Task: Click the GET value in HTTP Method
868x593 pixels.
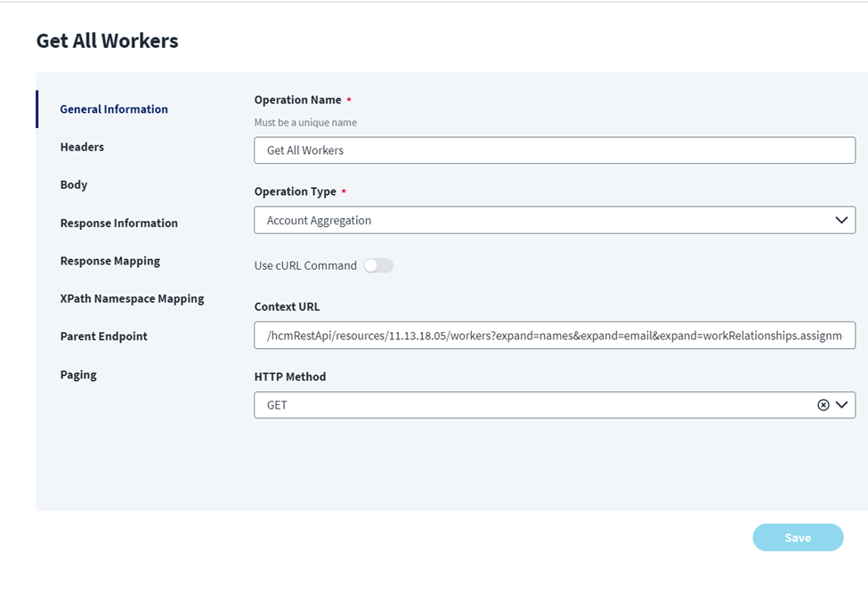Action: (x=278, y=405)
